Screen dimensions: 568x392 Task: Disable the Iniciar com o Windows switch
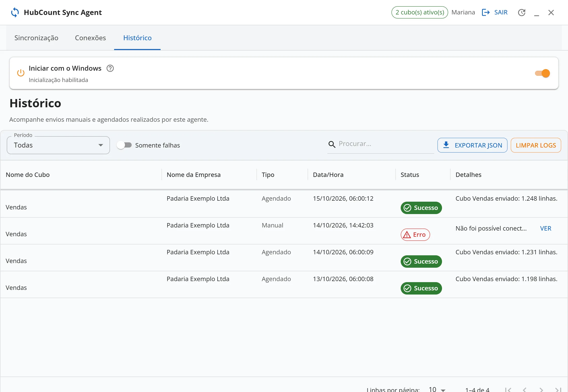[x=542, y=73]
